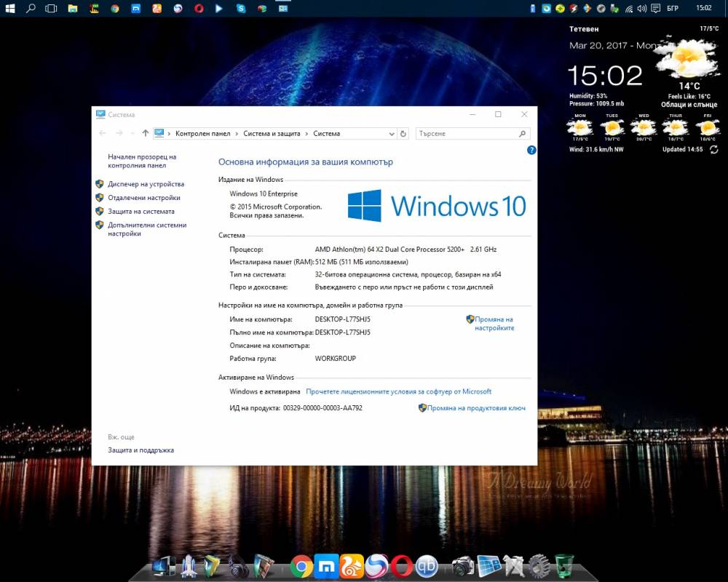Open the headphones icon in the dock

[238, 567]
